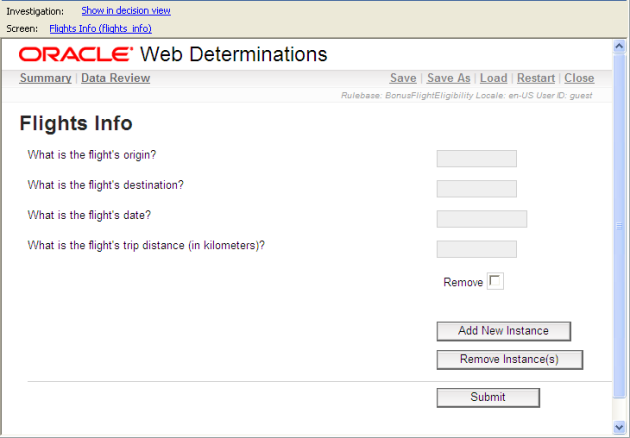The width and height of the screenshot is (630, 438).
Task: Click the vertical scrollbar thumb
Action: (619, 226)
